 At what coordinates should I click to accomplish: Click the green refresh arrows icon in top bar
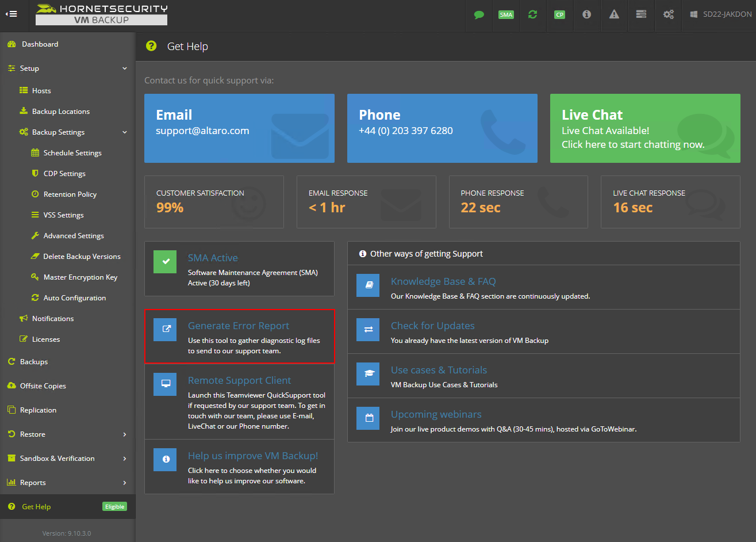pyautogui.click(x=533, y=15)
